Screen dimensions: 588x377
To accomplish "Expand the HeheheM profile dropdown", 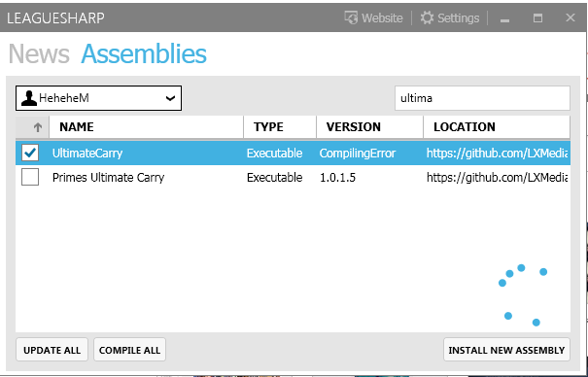I will (98, 98).
